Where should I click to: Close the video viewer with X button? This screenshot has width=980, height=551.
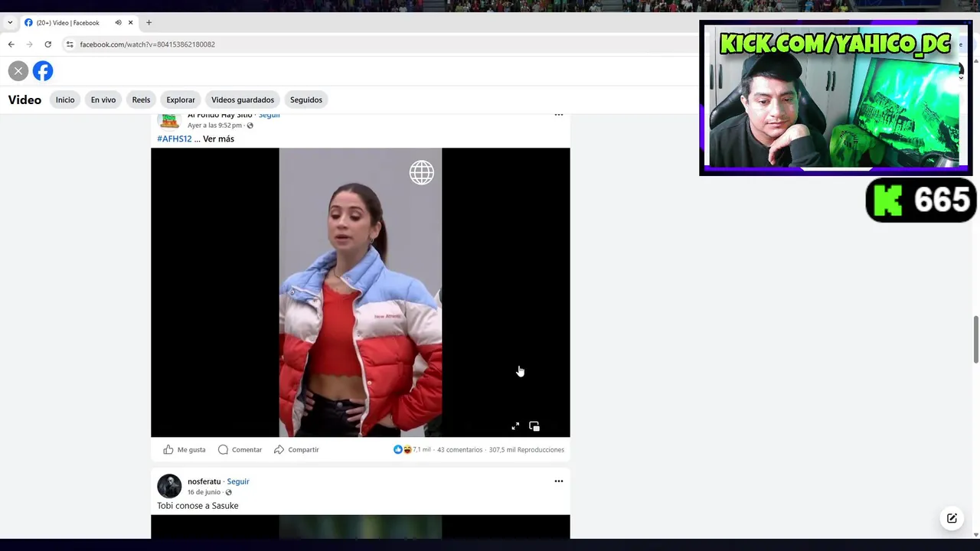click(18, 71)
